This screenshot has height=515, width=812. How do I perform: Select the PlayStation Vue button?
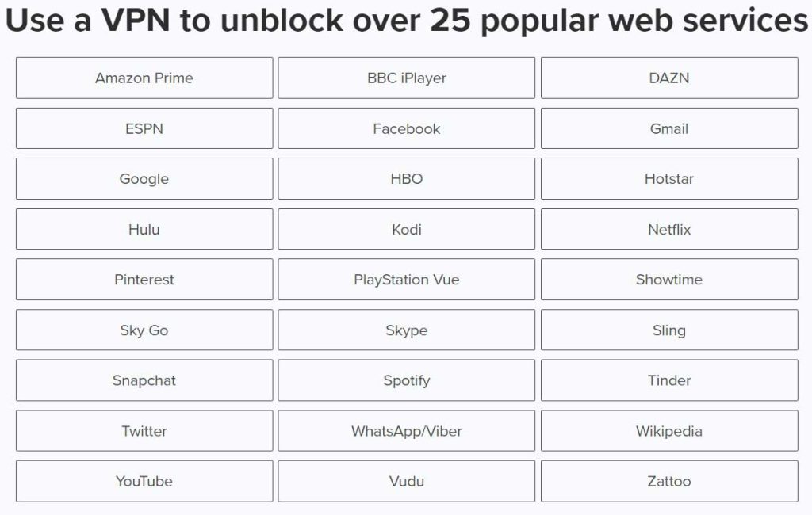(406, 280)
